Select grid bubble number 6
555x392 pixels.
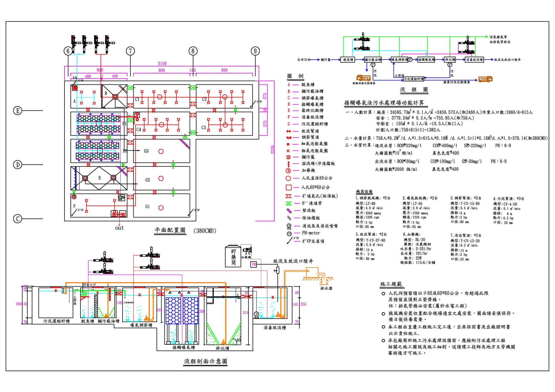coord(68,51)
